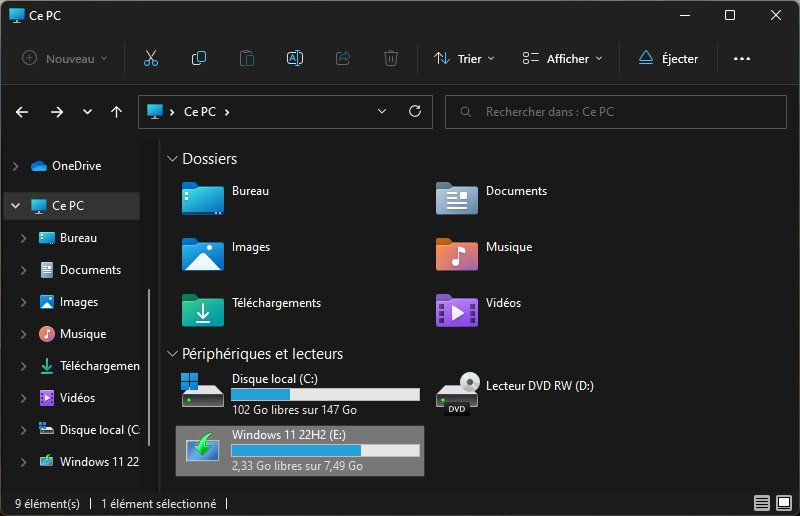Screen dimensions: 800x516
Task: Click the Copy icon in toolbar
Action: 198,58
